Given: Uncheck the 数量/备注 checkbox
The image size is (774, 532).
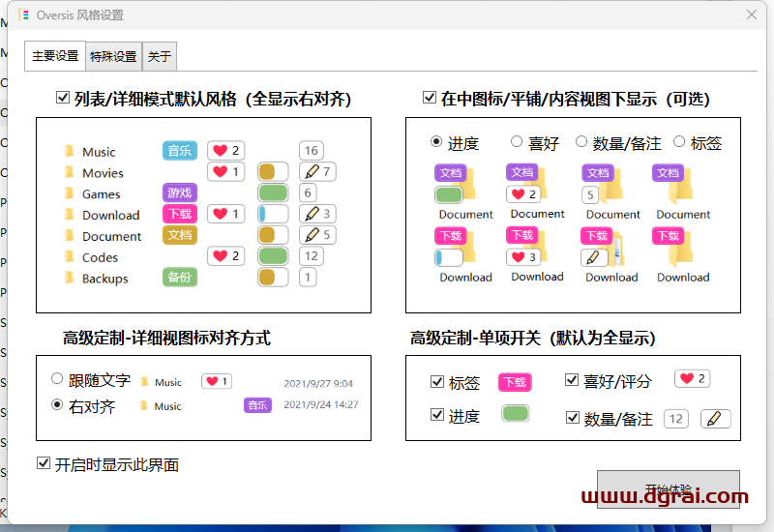Looking at the screenshot, I should pyautogui.click(x=572, y=418).
